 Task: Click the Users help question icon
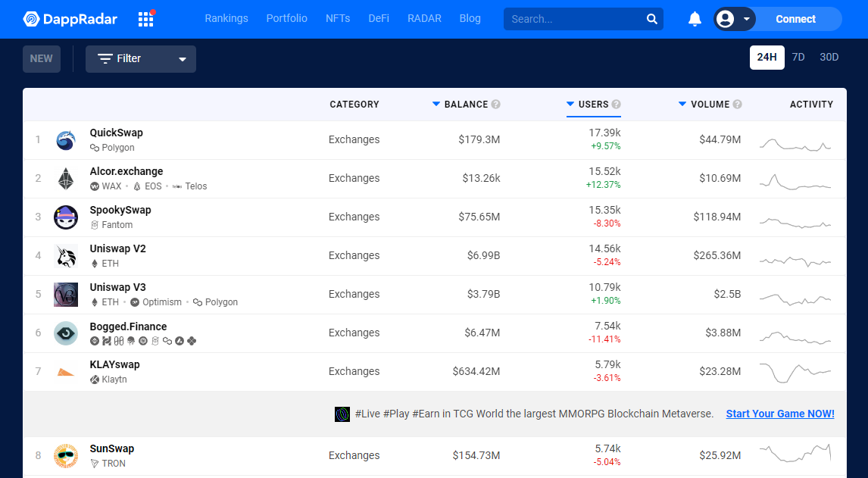coord(616,104)
